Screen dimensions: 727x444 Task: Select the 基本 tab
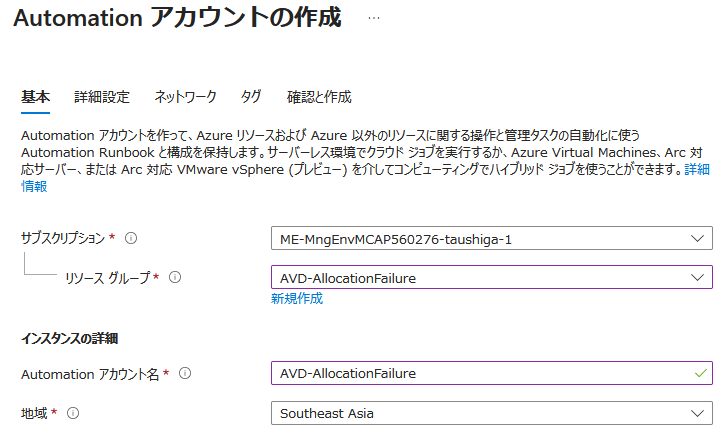(x=35, y=97)
